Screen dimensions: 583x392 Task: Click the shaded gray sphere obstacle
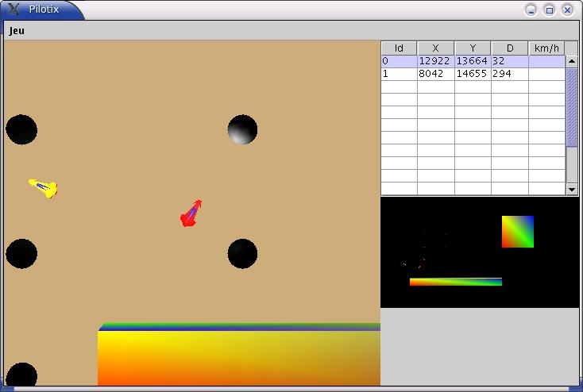point(242,129)
